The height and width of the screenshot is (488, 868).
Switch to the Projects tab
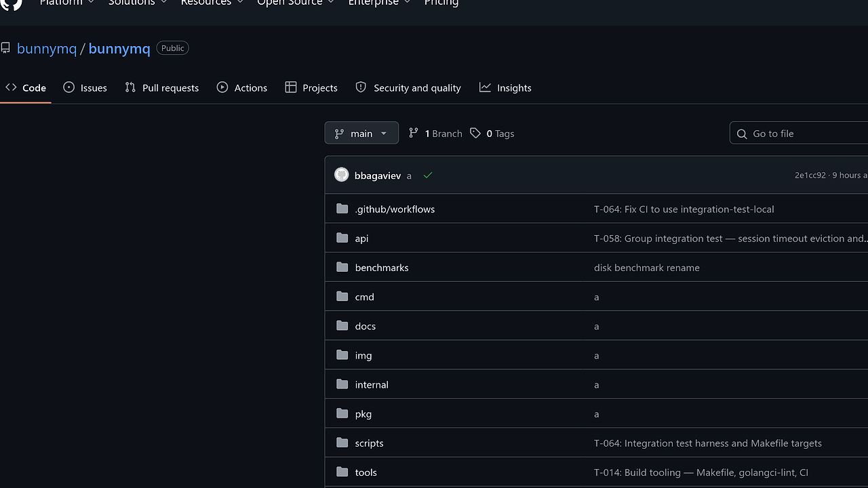click(311, 87)
